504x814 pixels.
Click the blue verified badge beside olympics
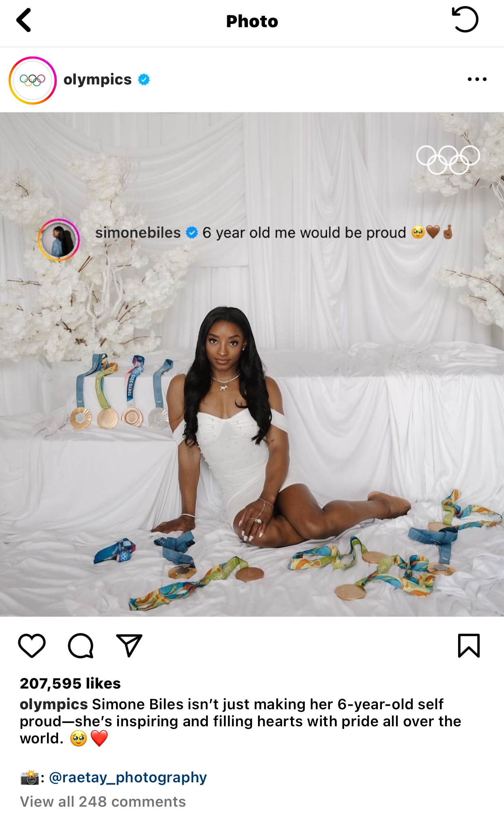144,80
